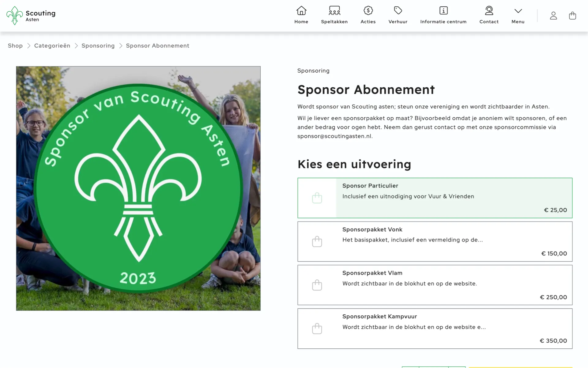
Task: Open the user account icon
Action: click(553, 16)
